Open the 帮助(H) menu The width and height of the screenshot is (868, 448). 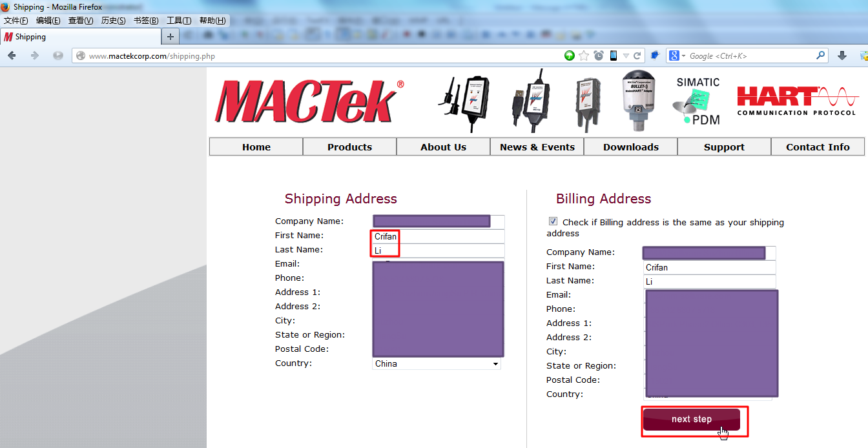[212, 21]
